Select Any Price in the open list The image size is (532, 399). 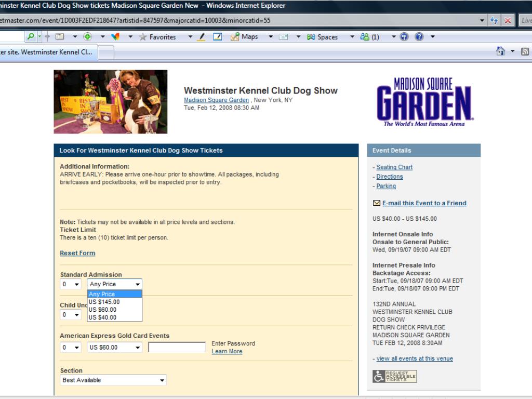point(115,294)
